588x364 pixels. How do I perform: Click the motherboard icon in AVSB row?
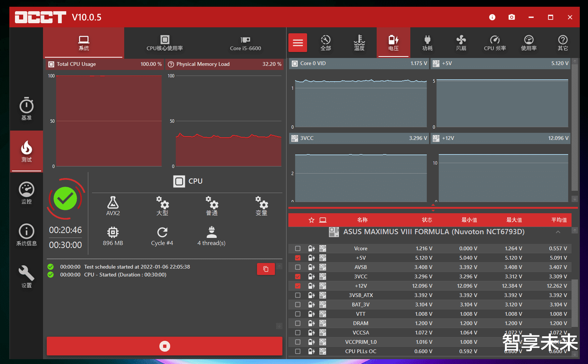pos(323,267)
